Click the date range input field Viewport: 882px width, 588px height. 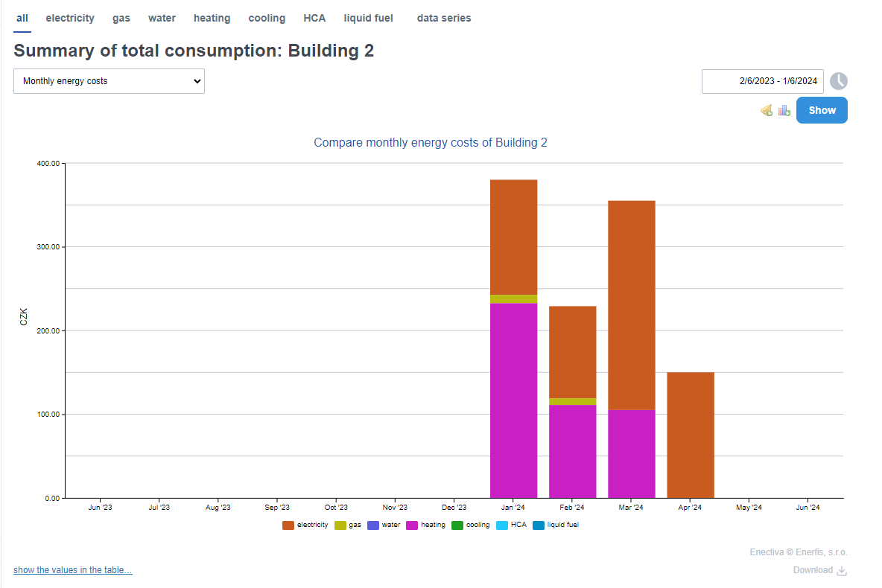tap(762, 81)
